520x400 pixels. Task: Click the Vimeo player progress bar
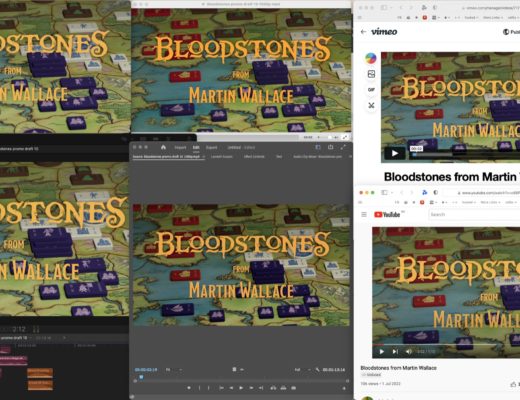(466, 154)
